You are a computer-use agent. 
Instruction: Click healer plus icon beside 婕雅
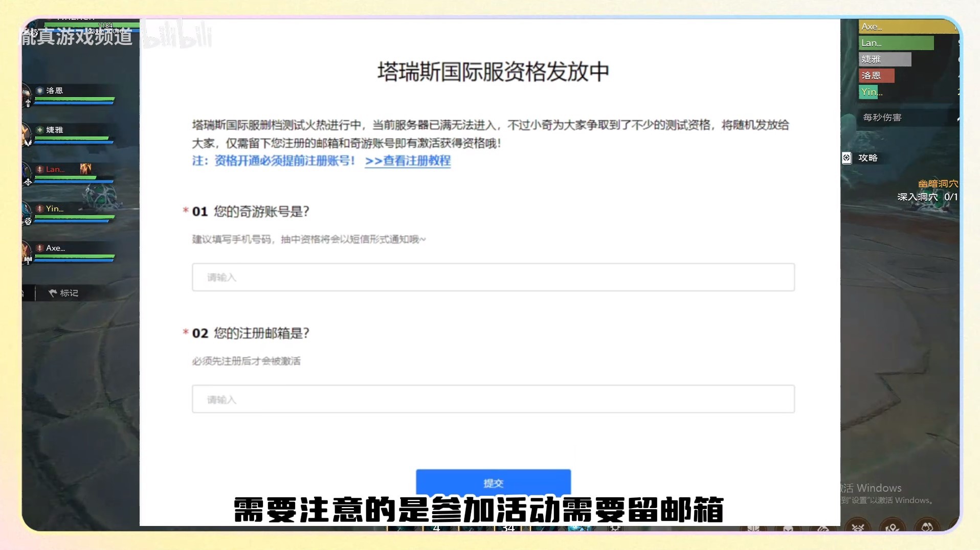[x=40, y=130]
